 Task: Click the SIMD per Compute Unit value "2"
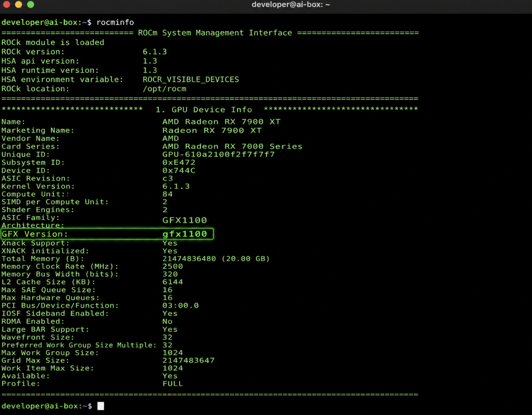(x=165, y=202)
